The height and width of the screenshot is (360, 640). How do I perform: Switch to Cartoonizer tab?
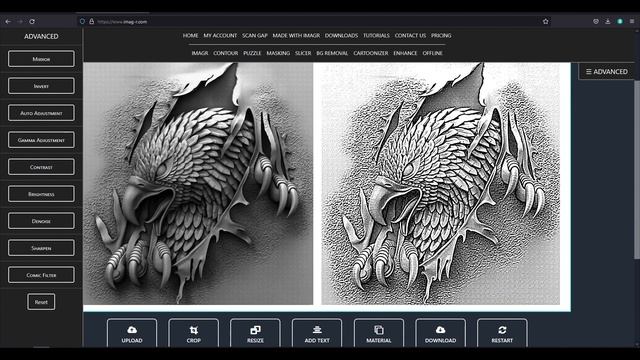[371, 53]
